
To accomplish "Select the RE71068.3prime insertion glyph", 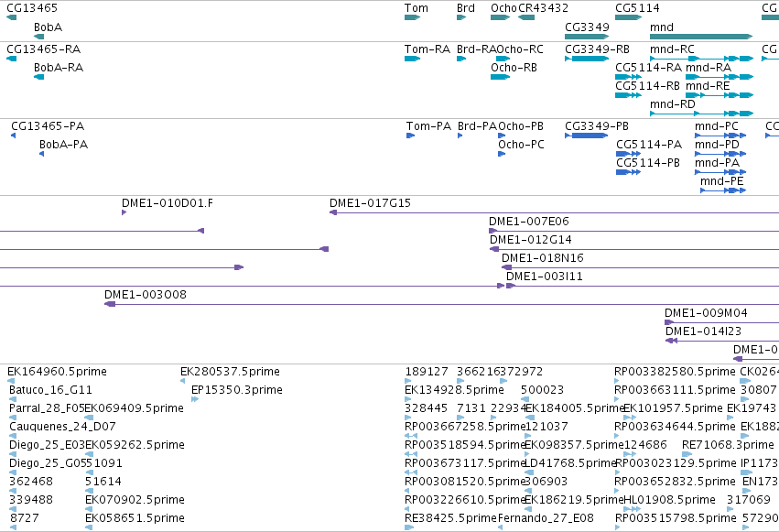I will click(687, 454).
